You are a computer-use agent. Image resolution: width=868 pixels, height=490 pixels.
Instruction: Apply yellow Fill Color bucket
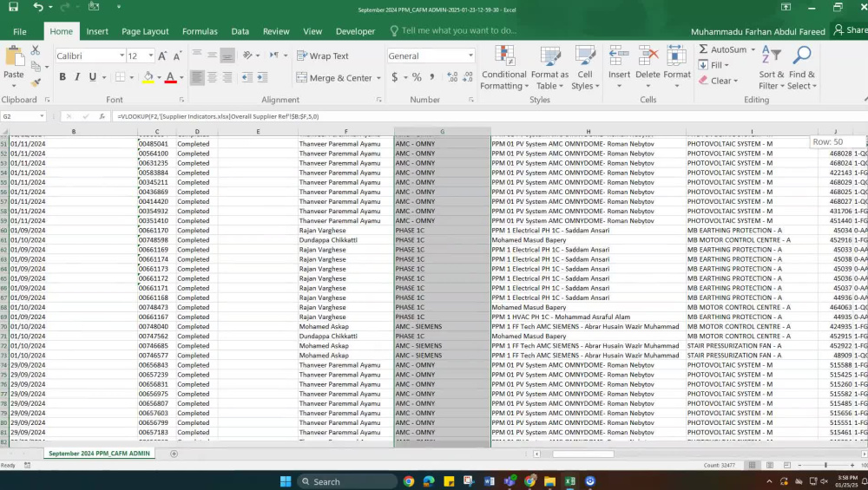148,77
